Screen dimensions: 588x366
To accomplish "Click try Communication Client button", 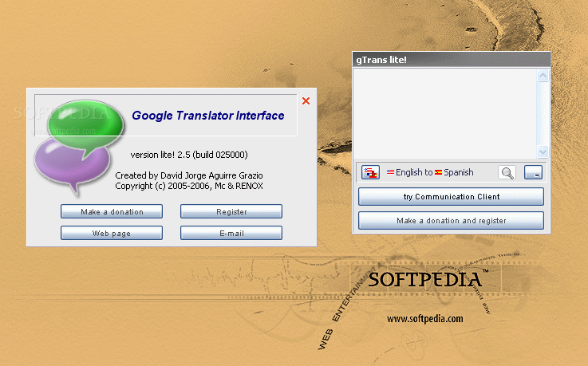I will 451,197.
